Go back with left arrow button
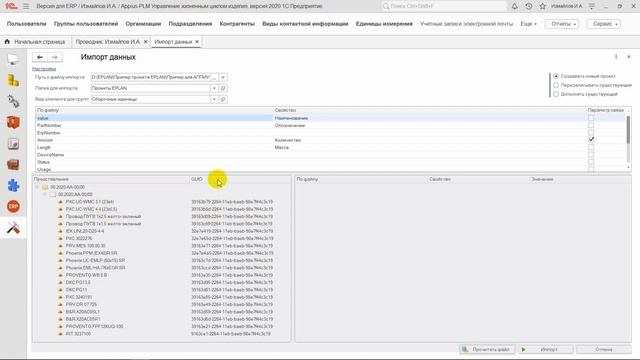This screenshot has height=360, width=640. [40, 57]
